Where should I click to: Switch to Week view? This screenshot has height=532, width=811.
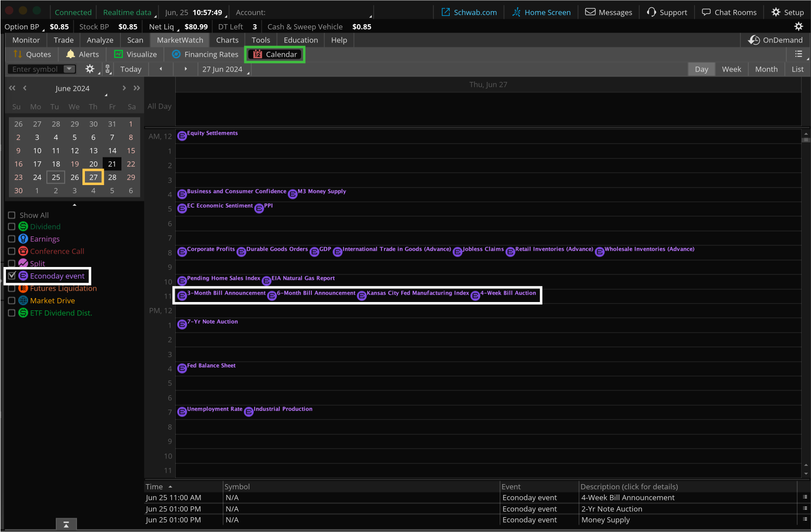click(x=731, y=70)
